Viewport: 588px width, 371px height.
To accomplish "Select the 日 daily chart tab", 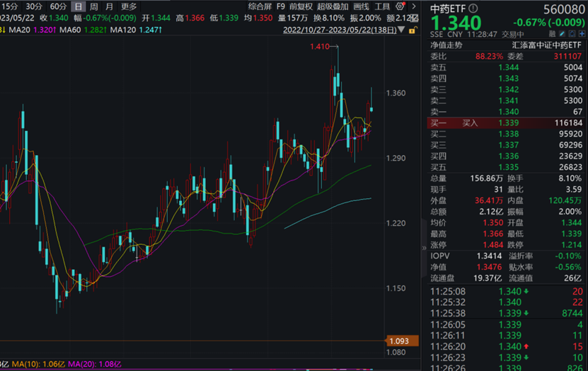I will (x=78, y=6).
